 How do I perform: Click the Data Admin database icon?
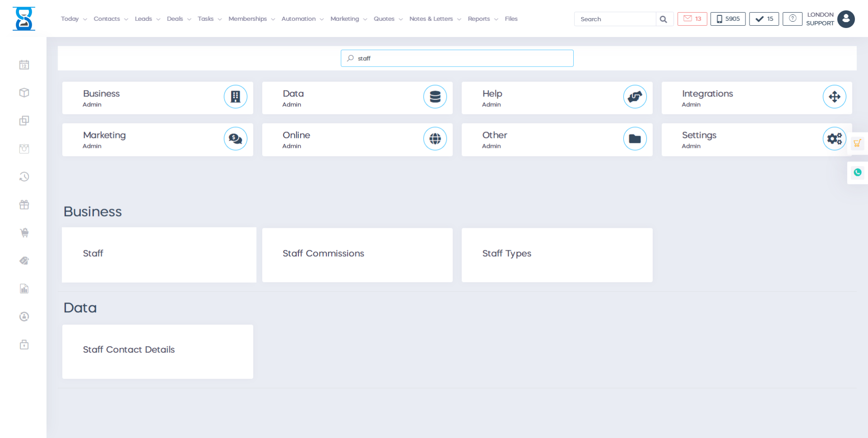[435, 97]
